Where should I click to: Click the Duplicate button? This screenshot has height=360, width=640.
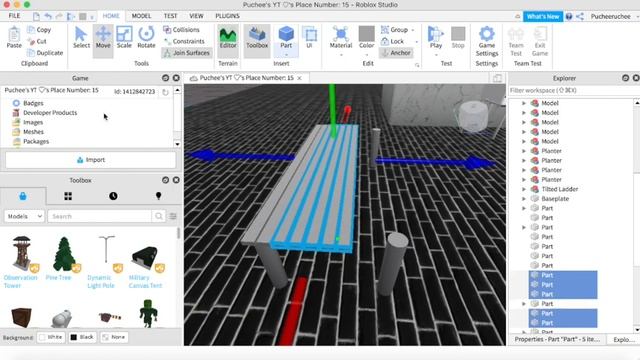click(x=45, y=53)
